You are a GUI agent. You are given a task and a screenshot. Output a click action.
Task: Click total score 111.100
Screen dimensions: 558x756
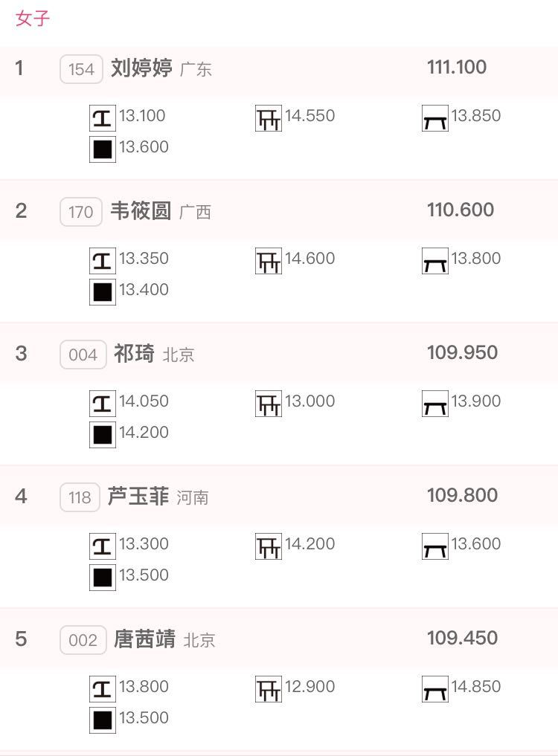[457, 67]
